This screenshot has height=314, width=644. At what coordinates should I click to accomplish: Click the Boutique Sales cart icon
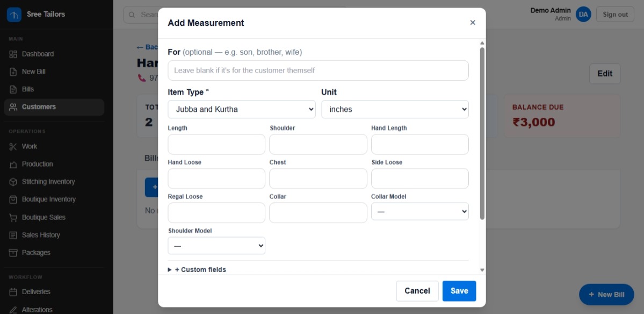[13, 217]
